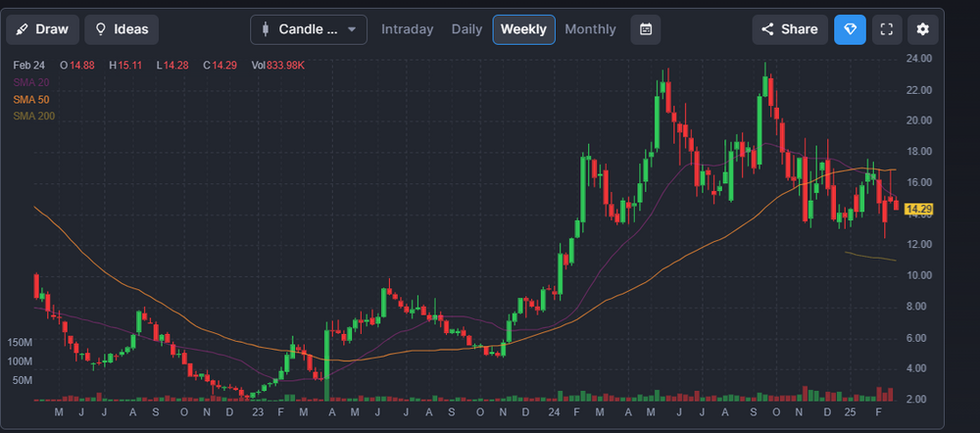Click the Feb 24 date readout

click(30, 65)
